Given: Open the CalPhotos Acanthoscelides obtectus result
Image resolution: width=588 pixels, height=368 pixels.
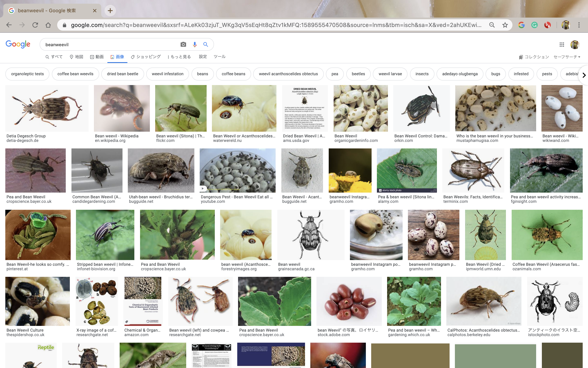Looking at the screenshot, I should pyautogui.click(x=483, y=301).
